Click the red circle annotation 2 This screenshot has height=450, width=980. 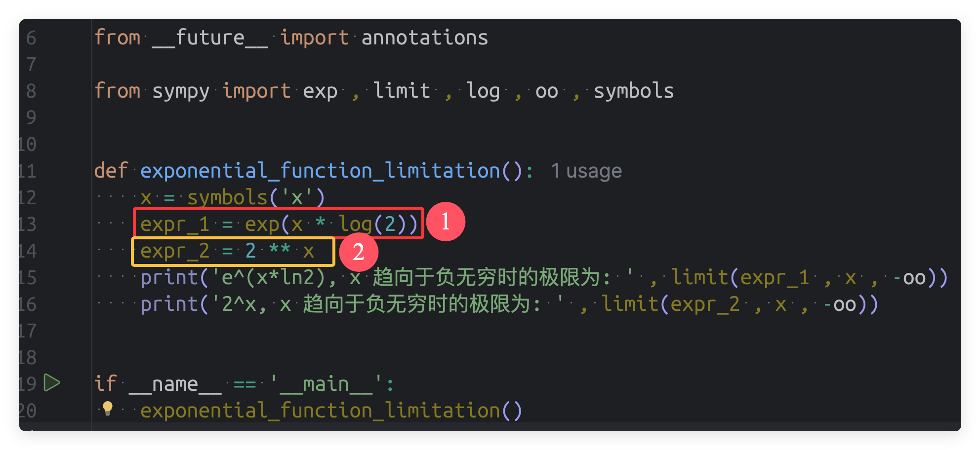(x=359, y=252)
